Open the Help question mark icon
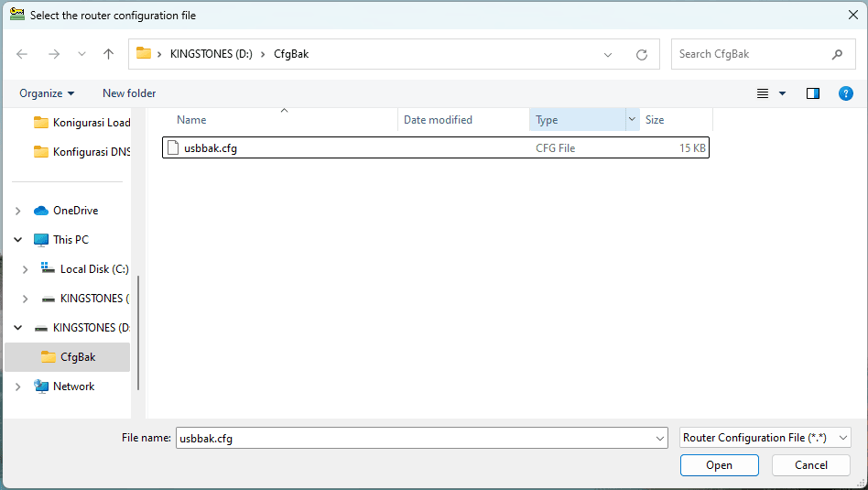The image size is (868, 490). (x=846, y=93)
